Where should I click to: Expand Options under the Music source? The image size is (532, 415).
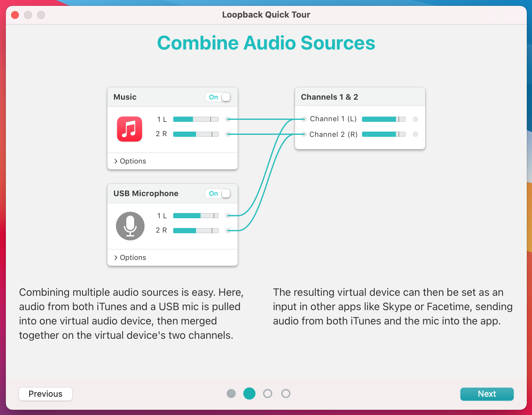coord(130,161)
